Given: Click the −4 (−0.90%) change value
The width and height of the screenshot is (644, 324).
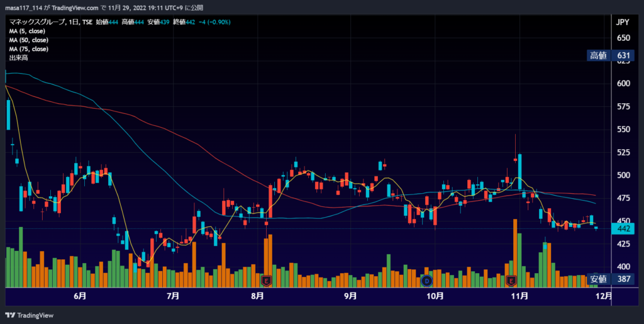Looking at the screenshot, I should pyautogui.click(x=214, y=22).
